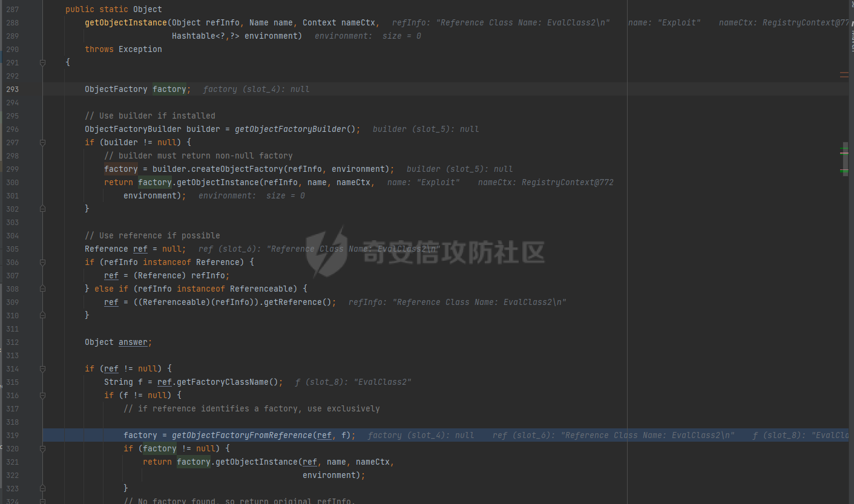Click fold icon next to line 316
This screenshot has height=504, width=854.
click(x=42, y=395)
